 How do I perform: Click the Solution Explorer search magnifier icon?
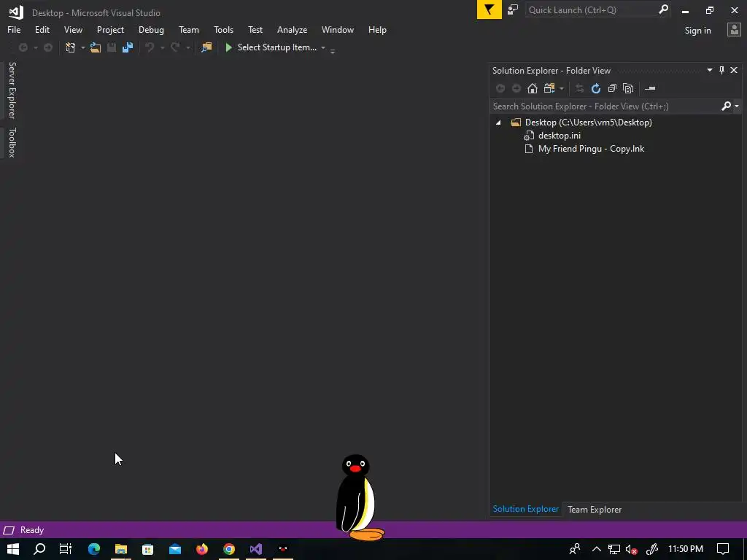click(726, 106)
